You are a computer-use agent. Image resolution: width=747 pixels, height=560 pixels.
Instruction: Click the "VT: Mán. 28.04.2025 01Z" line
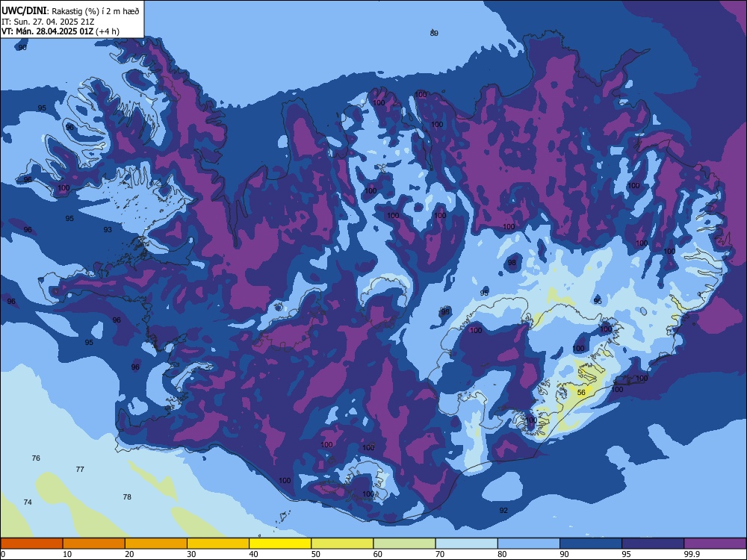point(47,31)
